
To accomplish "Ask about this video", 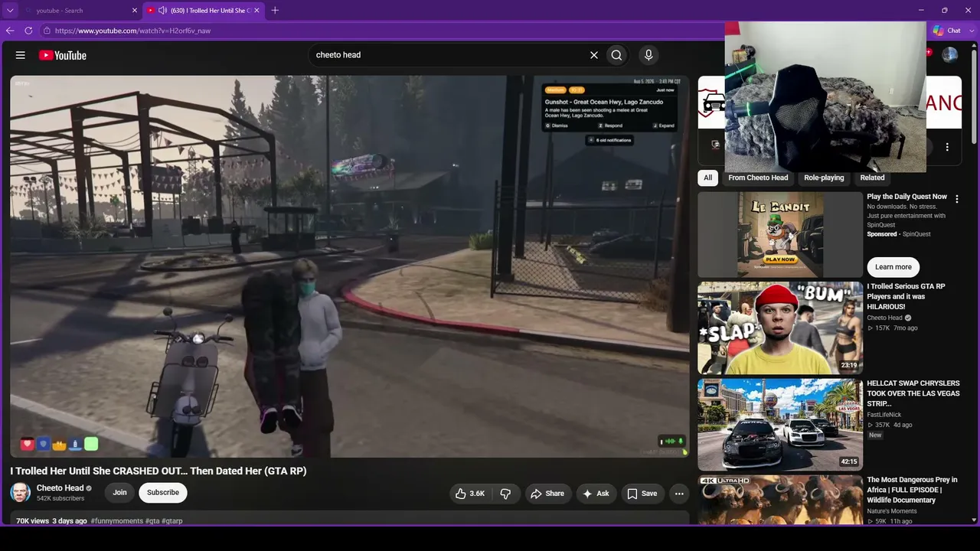I will tap(596, 494).
